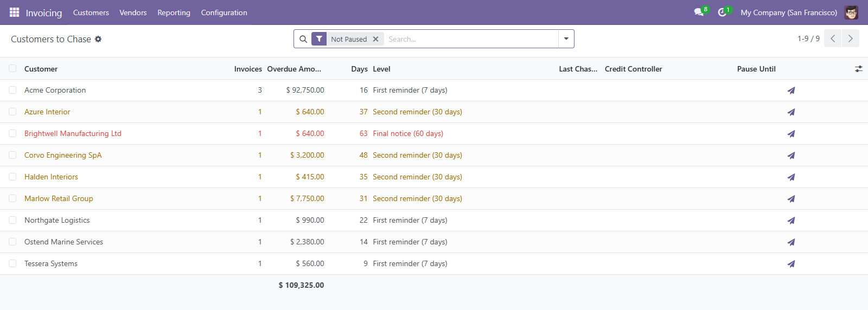Screen dimensions: 868x310
Task: Sort by Pause Until column header
Action: 756,69
